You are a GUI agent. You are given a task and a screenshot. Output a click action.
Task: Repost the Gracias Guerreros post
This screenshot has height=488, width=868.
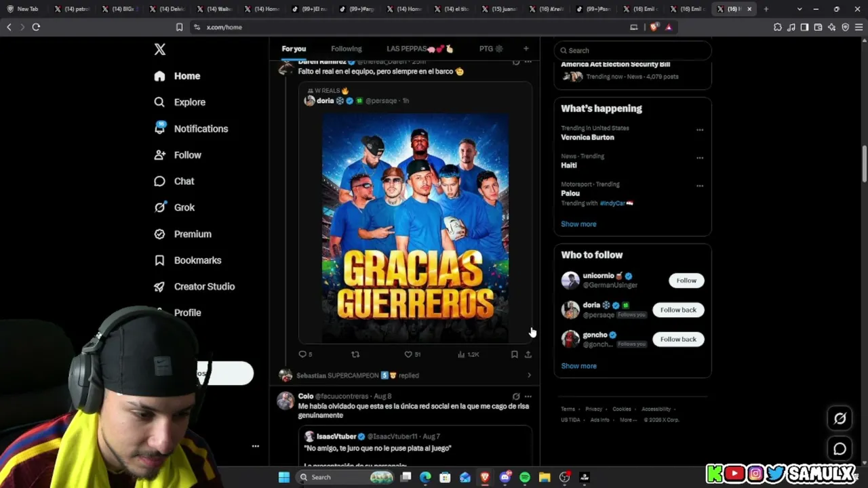pyautogui.click(x=355, y=354)
